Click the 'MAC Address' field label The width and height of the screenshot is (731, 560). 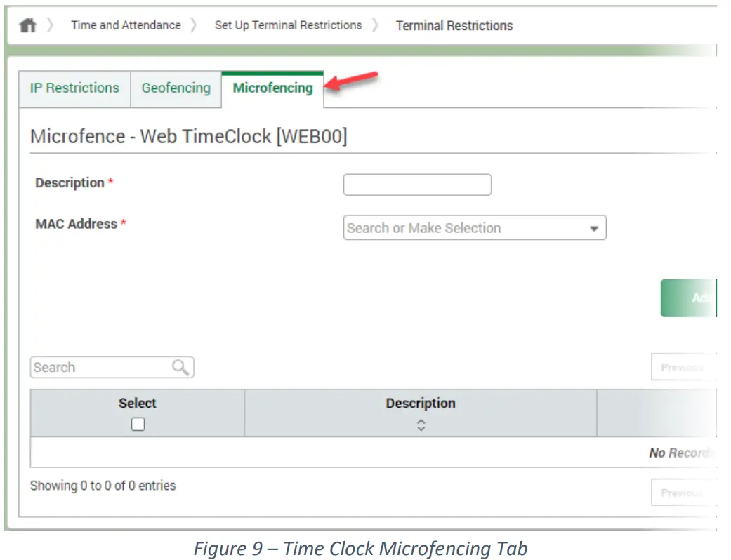(77, 224)
